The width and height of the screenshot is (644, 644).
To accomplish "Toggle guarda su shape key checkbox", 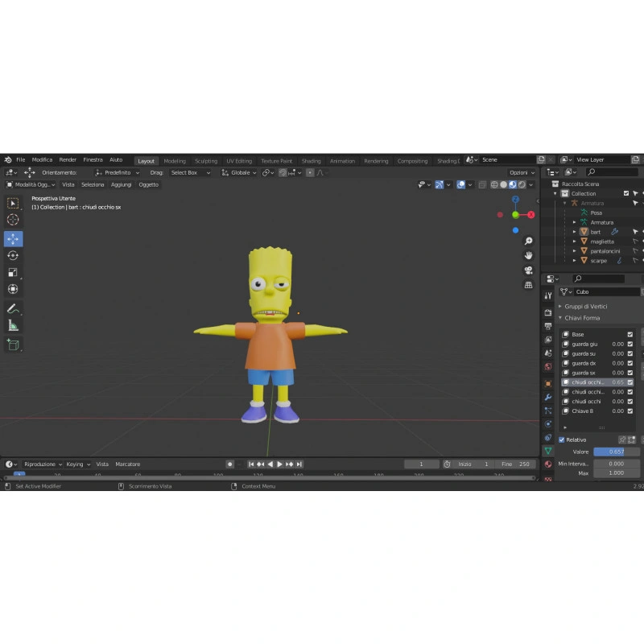I will 630,353.
